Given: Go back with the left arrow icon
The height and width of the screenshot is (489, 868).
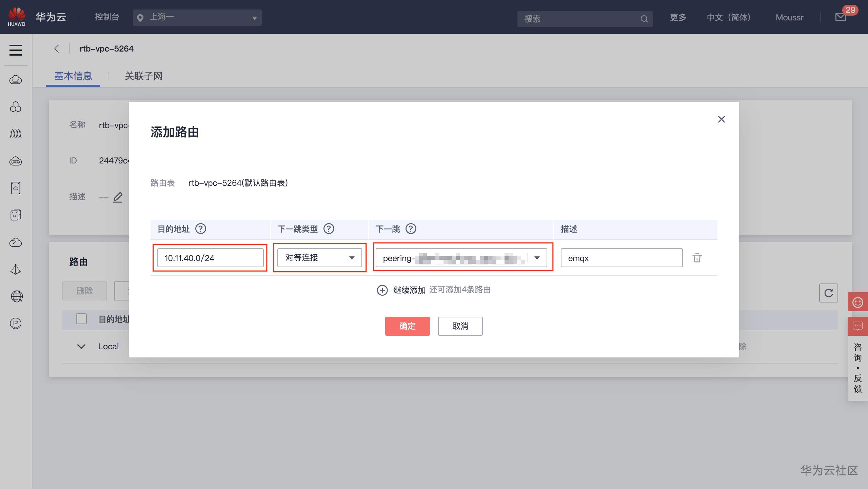Looking at the screenshot, I should (x=57, y=49).
